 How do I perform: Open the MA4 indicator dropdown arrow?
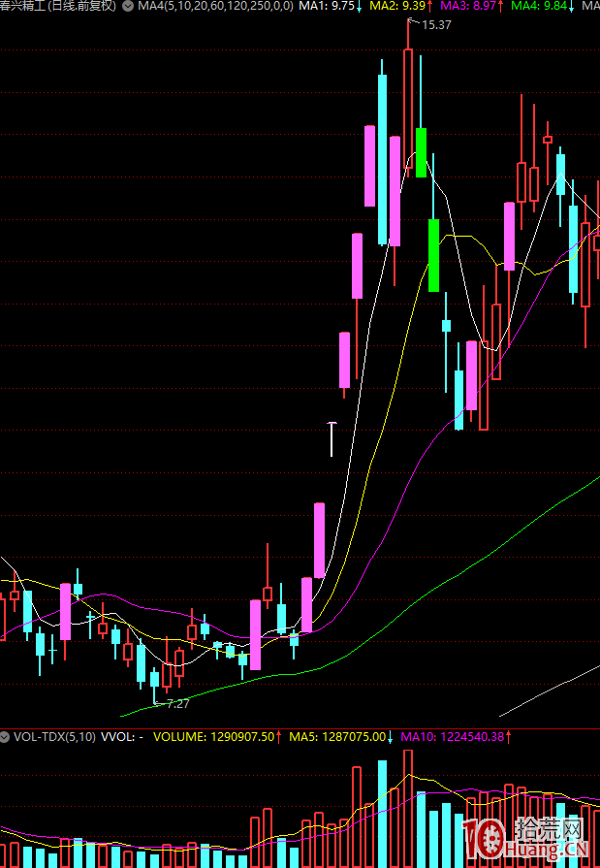point(128,7)
